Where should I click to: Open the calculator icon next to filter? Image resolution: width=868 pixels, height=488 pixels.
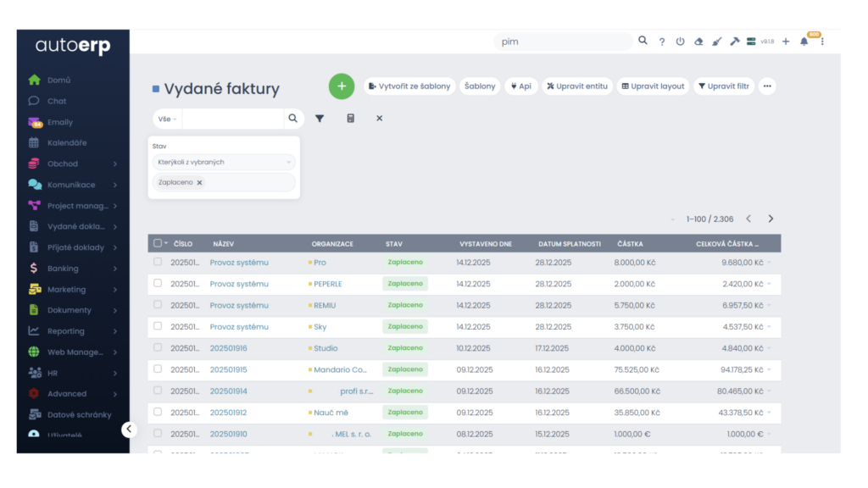point(350,119)
